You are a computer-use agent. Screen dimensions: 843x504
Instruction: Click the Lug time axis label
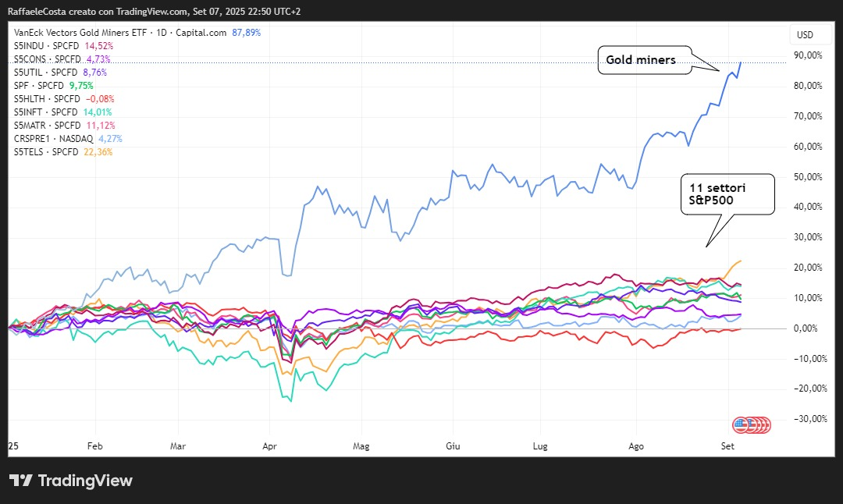click(x=540, y=446)
